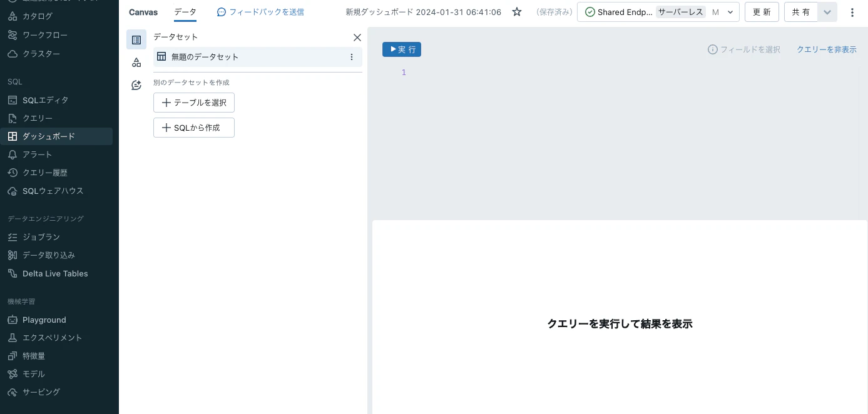Click the サービング icon
This screenshot has width=868, height=414.
click(13, 392)
